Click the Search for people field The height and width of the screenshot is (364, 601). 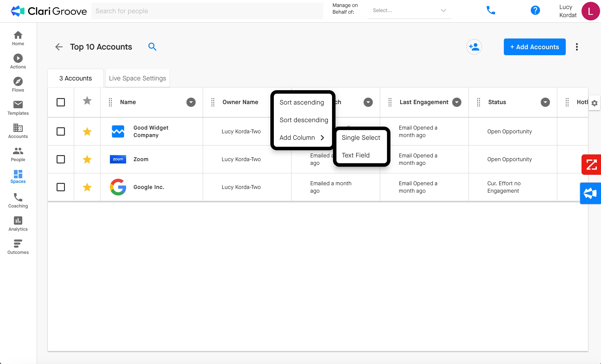[207, 11]
